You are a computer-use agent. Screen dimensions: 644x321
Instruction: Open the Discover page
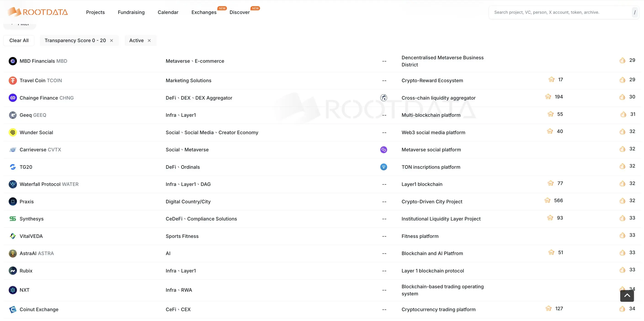(x=239, y=12)
